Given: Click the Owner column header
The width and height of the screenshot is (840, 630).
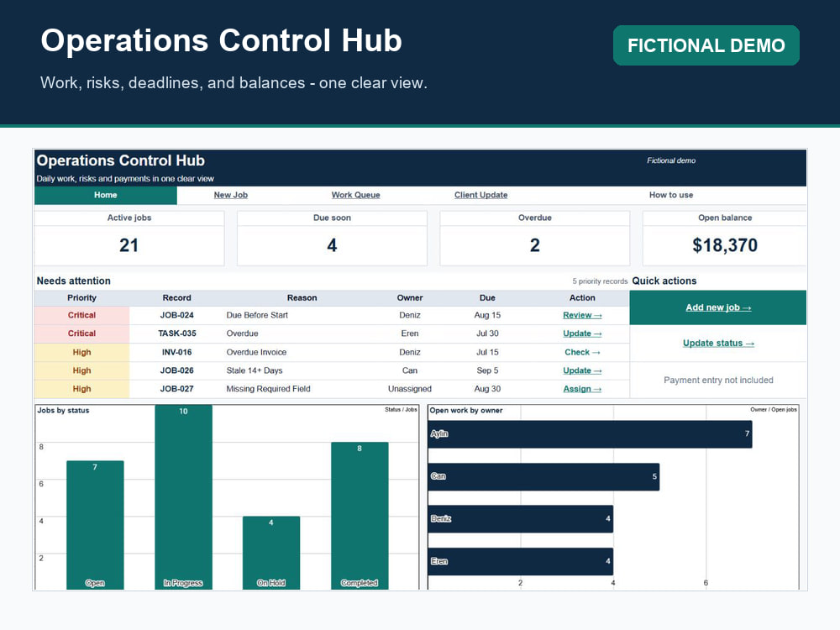Looking at the screenshot, I should click(x=410, y=298).
